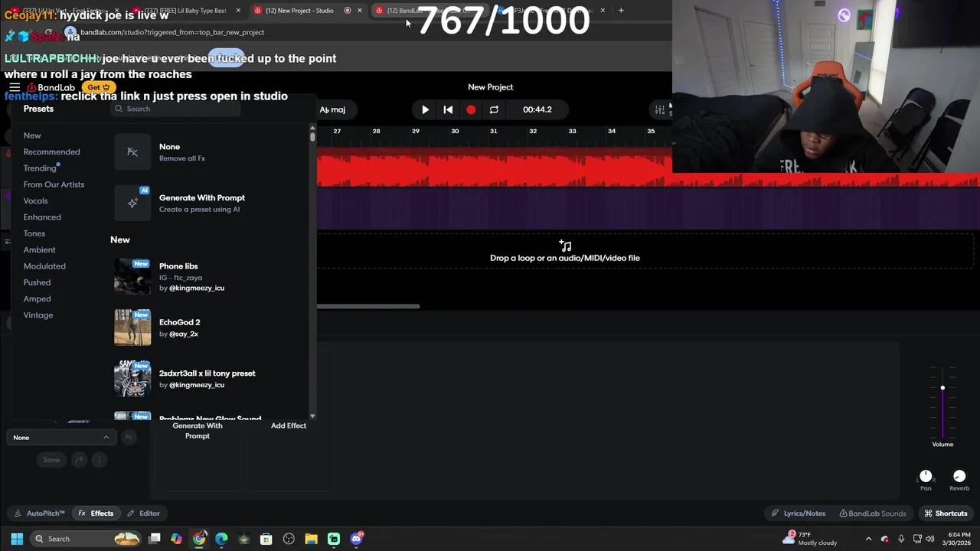Click the @say_2x author link
Image resolution: width=980 pixels, height=551 pixels.
(183, 334)
